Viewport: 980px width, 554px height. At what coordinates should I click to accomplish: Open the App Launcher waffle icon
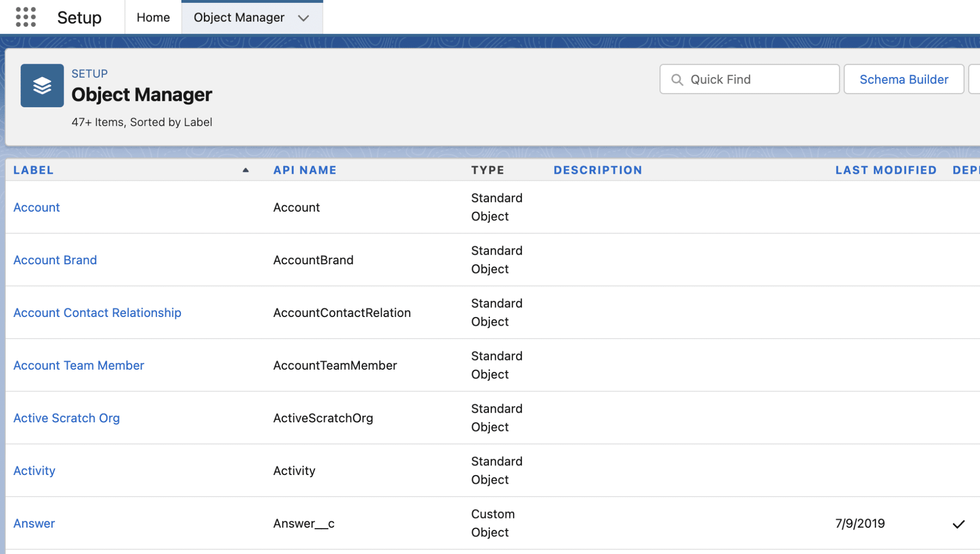coord(25,17)
